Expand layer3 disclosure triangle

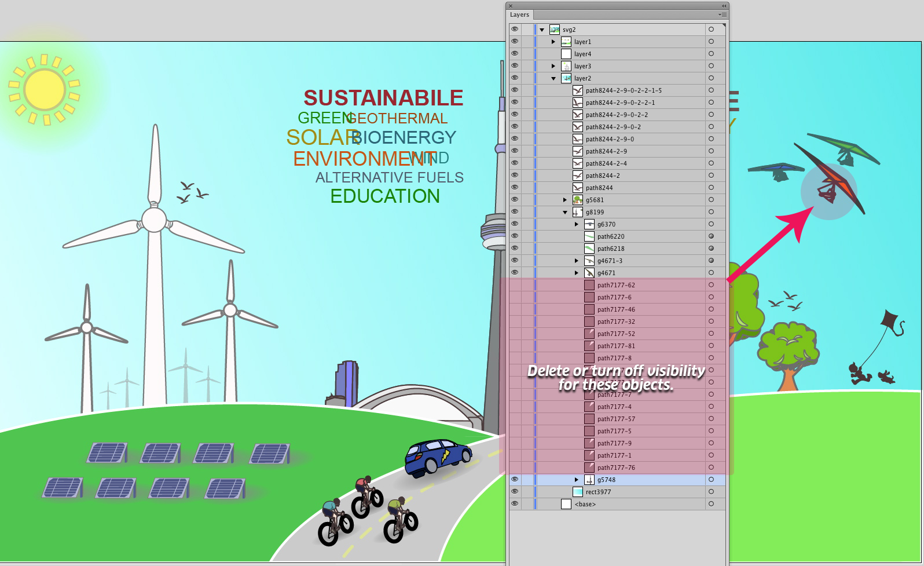tap(553, 66)
